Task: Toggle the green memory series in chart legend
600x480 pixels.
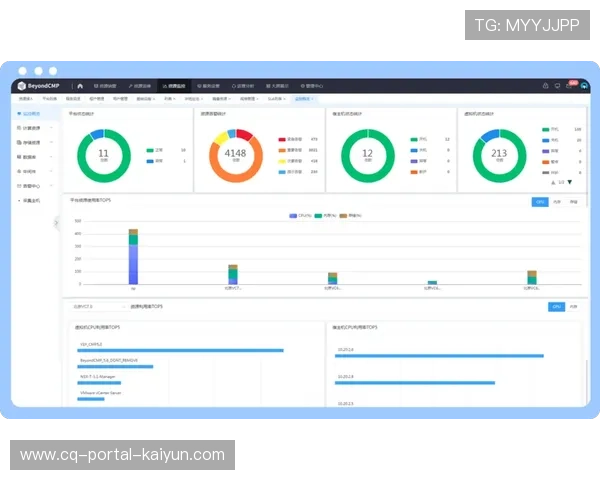Action: coord(322,215)
